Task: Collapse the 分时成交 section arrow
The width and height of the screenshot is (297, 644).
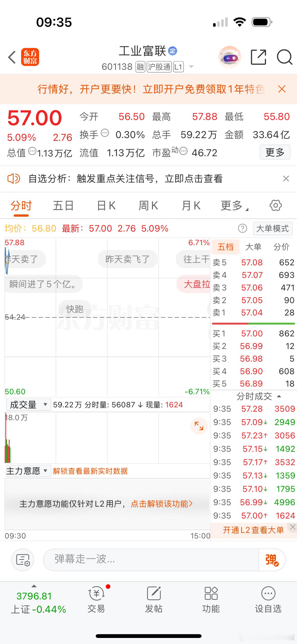Action: [279, 396]
